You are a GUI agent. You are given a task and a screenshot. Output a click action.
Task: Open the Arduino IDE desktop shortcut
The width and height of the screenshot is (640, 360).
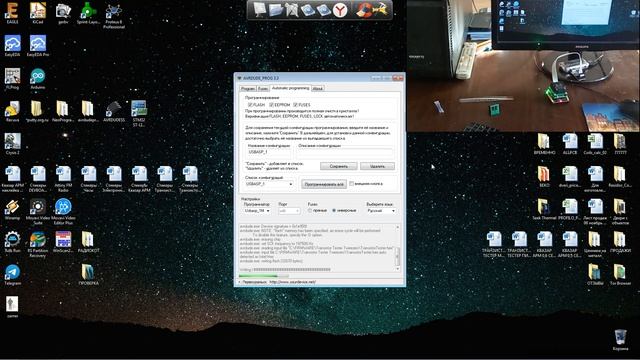[38, 78]
